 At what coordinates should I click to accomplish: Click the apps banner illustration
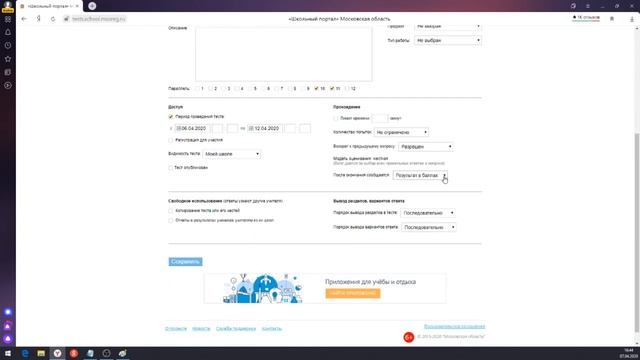click(263, 288)
